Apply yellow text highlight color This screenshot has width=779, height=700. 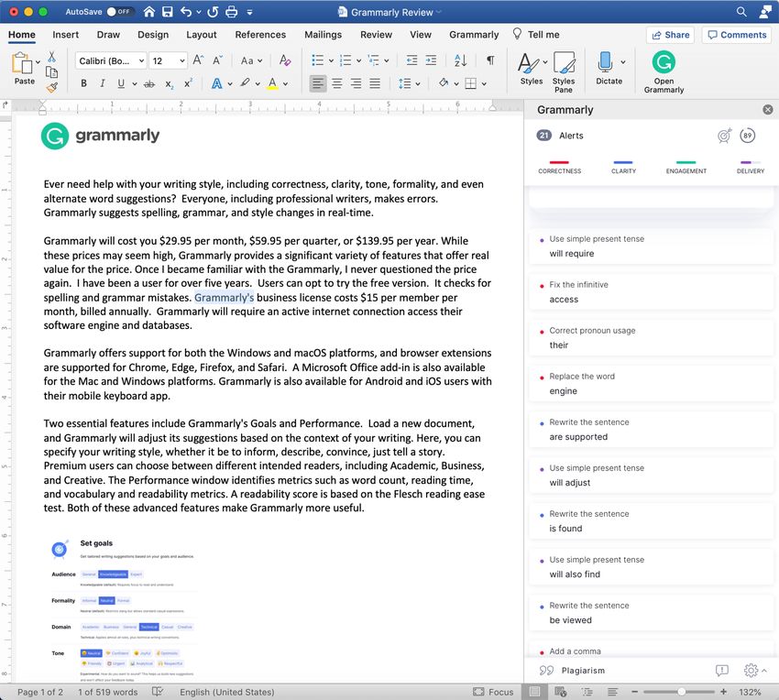(245, 83)
